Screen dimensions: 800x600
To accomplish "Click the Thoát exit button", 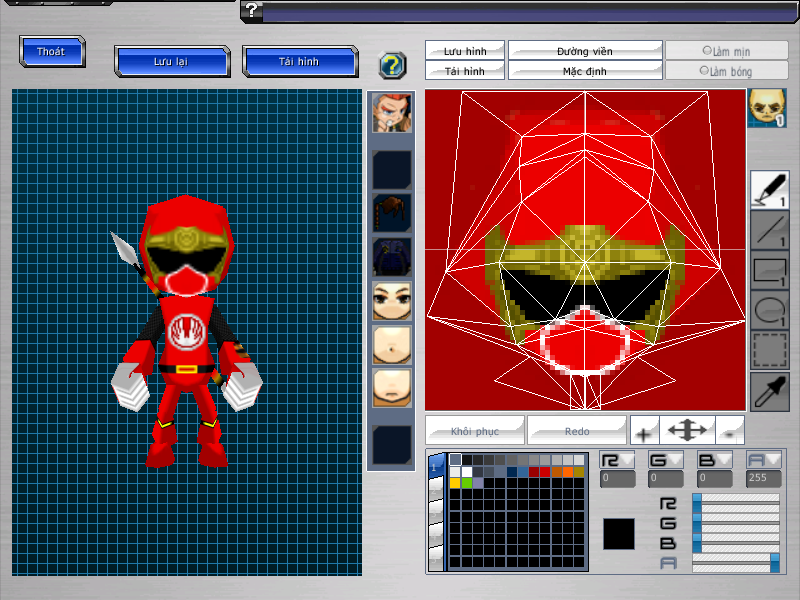I will click(52, 51).
